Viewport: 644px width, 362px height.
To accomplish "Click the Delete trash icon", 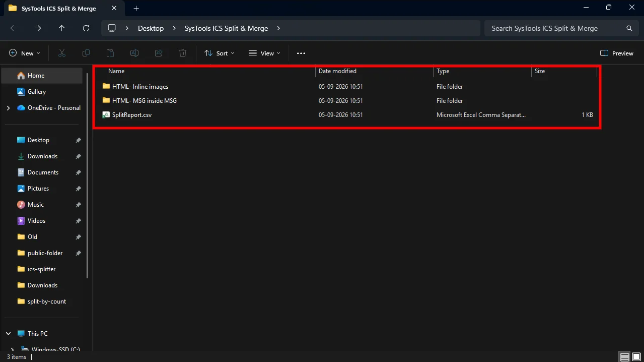I will click(x=183, y=53).
